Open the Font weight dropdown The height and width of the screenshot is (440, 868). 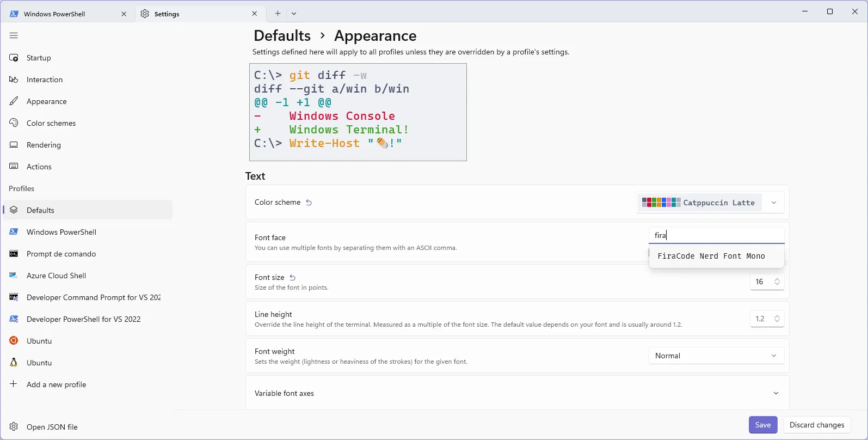click(716, 356)
